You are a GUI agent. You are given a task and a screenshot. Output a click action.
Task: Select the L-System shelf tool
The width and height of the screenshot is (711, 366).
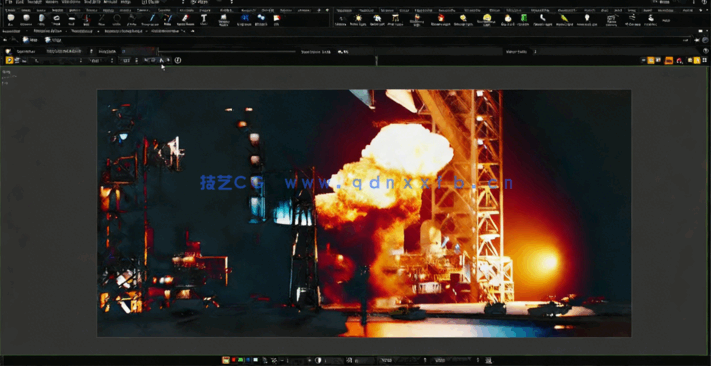pyautogui.click(x=245, y=19)
